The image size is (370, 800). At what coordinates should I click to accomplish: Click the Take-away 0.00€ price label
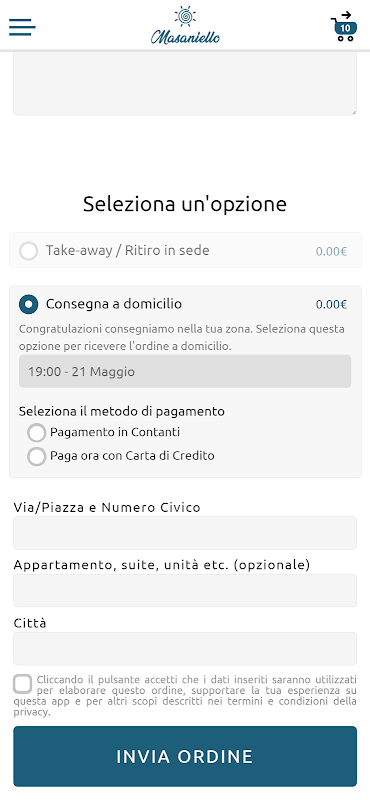pyautogui.click(x=331, y=252)
